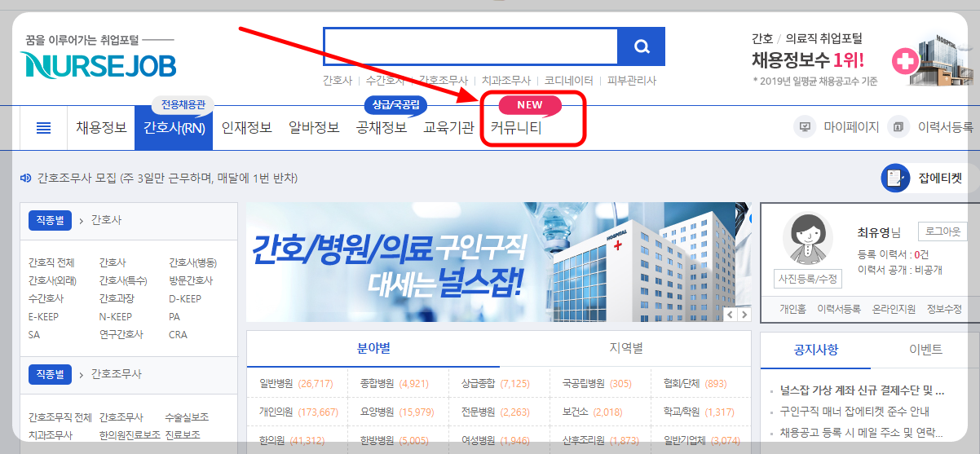
Task: Open the 인재정보 menu
Action: [247, 128]
